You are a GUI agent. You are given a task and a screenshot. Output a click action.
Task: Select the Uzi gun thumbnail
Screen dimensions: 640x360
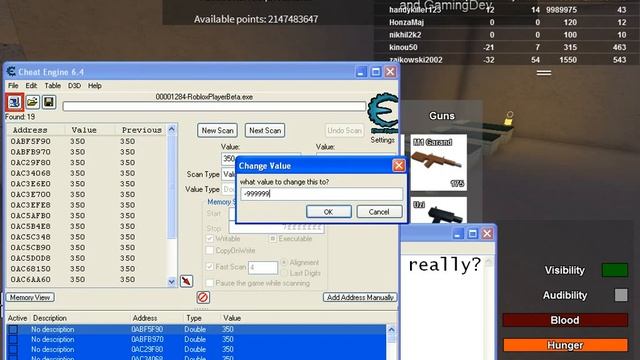tap(438, 210)
